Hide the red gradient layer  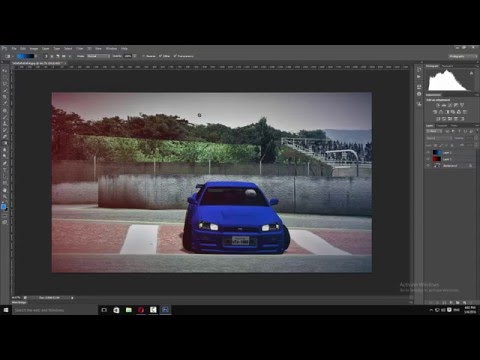[429, 159]
